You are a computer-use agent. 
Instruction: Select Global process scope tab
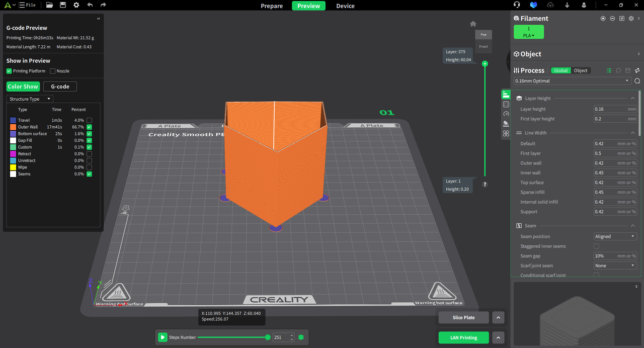[x=560, y=70]
